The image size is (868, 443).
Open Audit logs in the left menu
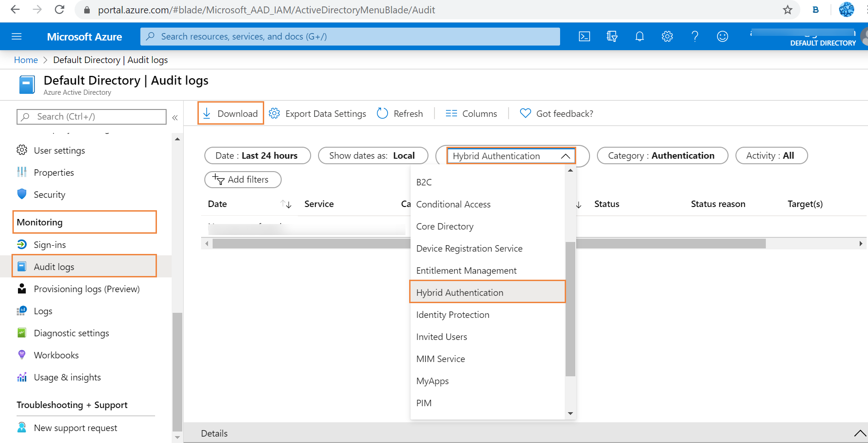tap(84, 266)
